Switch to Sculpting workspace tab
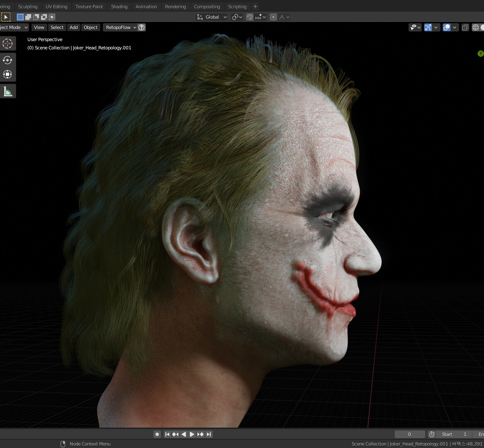 click(28, 7)
